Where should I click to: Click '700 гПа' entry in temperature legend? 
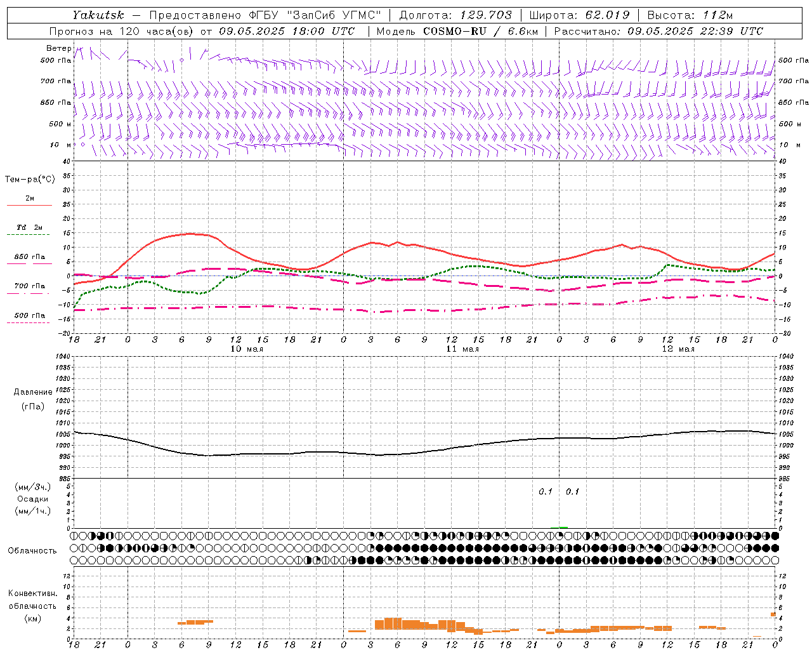(x=30, y=286)
